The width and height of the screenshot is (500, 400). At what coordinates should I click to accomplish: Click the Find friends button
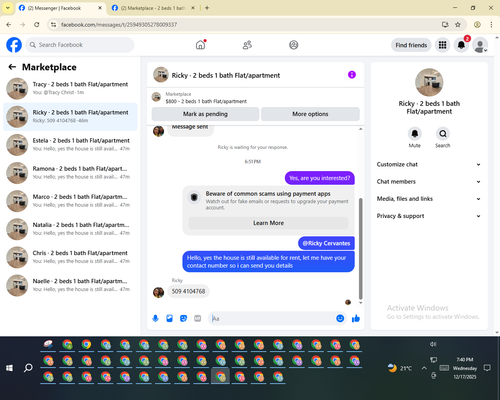point(411,45)
